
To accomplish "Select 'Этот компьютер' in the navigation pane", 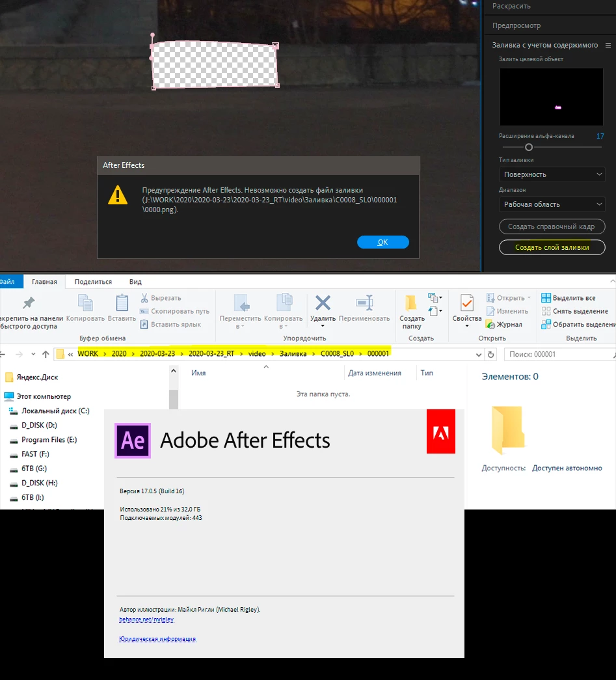I will click(44, 396).
